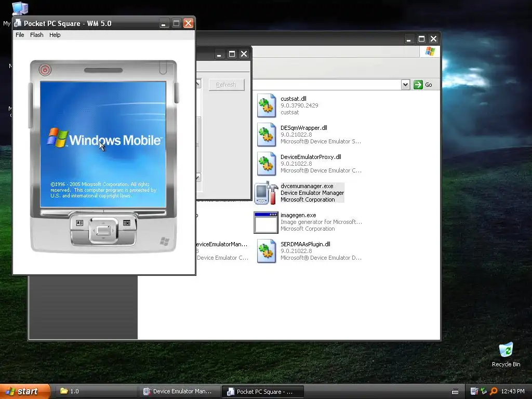The width and height of the screenshot is (532, 399).
Task: Click the partially hidden DeviceEmulatorMan... file name
Action: [222, 244]
